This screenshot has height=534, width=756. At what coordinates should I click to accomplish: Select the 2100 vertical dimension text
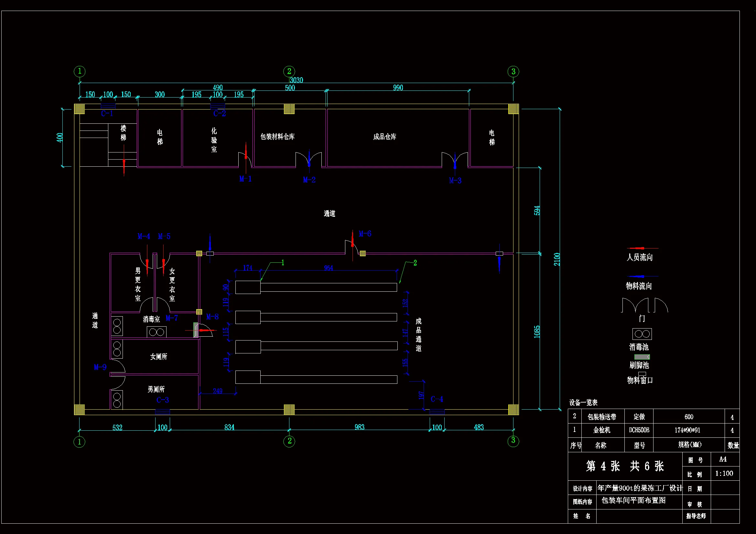tap(557, 259)
